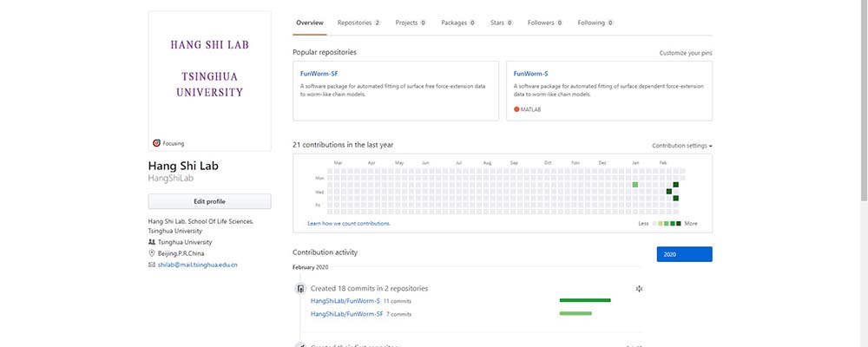Select the 2020 year filter button
Image resolution: width=868 pixels, height=347 pixels.
tap(684, 254)
